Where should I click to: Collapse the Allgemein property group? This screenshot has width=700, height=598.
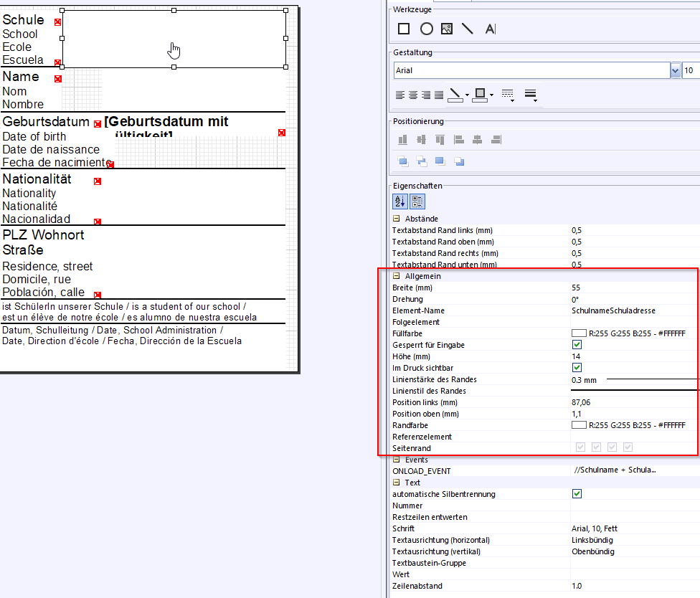coord(396,276)
